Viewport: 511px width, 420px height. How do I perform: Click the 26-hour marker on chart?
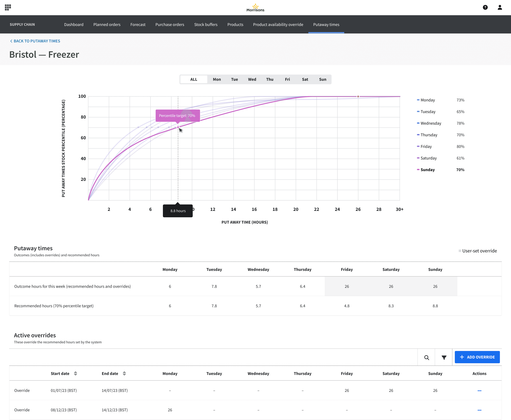(358, 97)
